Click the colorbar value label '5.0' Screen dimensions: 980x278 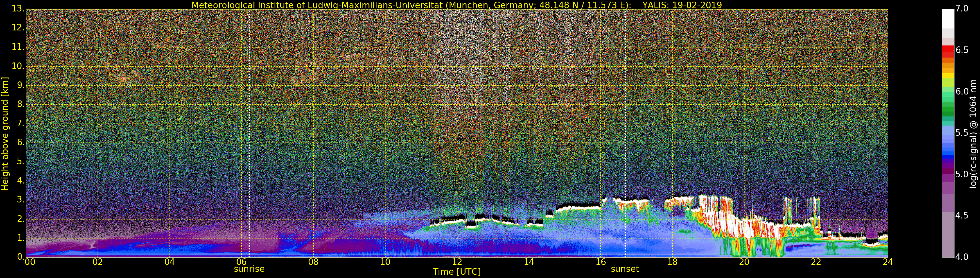(x=962, y=174)
